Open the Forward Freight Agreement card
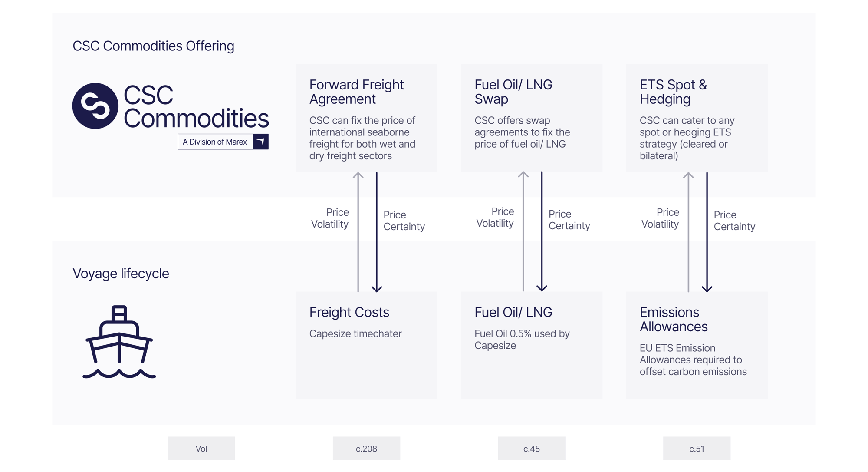Image resolution: width=868 pixels, height=472 pixels. pos(367,118)
